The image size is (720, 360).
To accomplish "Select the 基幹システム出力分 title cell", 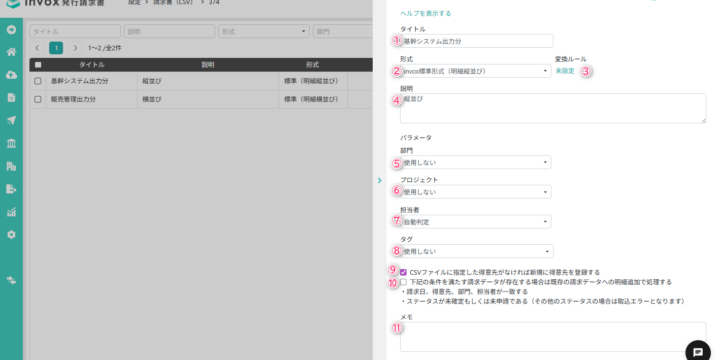I will (91, 81).
